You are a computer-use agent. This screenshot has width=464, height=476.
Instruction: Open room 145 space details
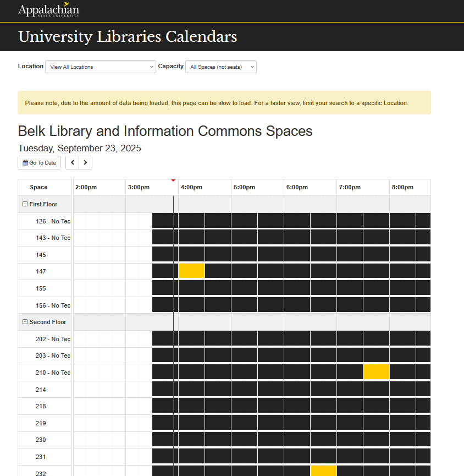[41, 255]
